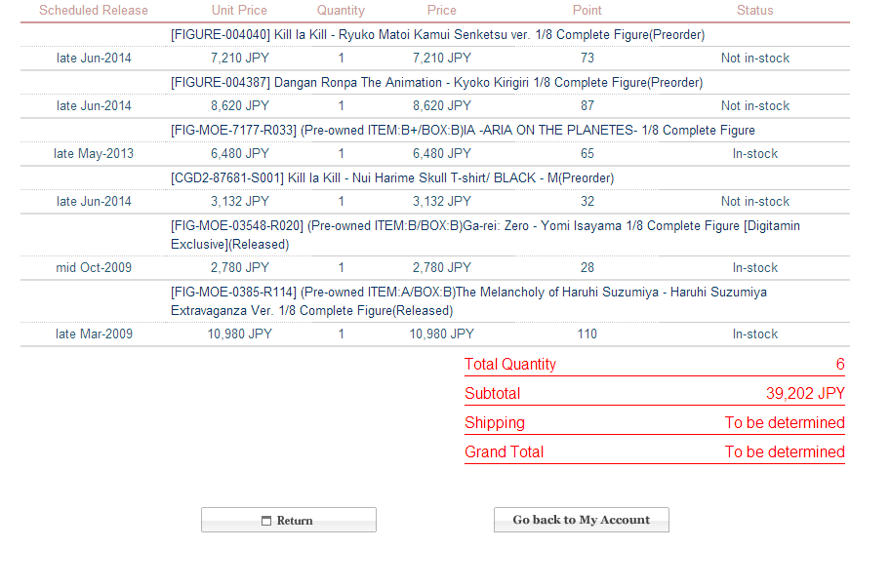Click the Grand Total label
The width and height of the screenshot is (891, 588).
point(504,451)
